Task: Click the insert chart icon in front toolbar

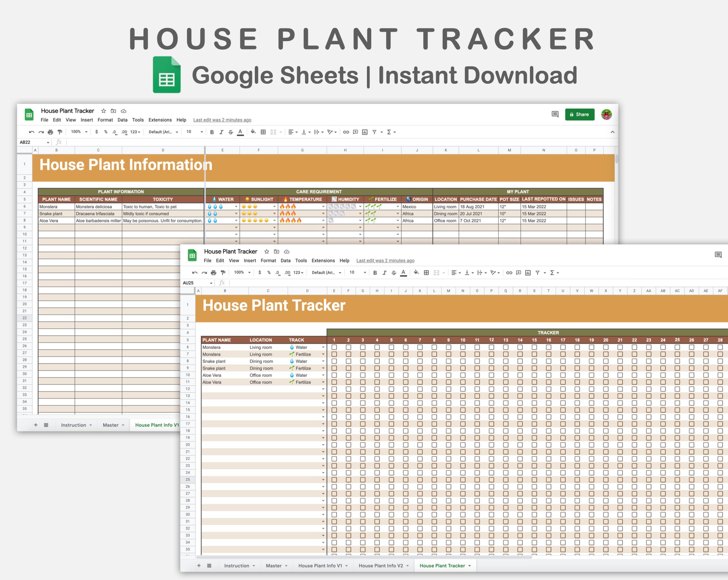Action: [x=528, y=273]
